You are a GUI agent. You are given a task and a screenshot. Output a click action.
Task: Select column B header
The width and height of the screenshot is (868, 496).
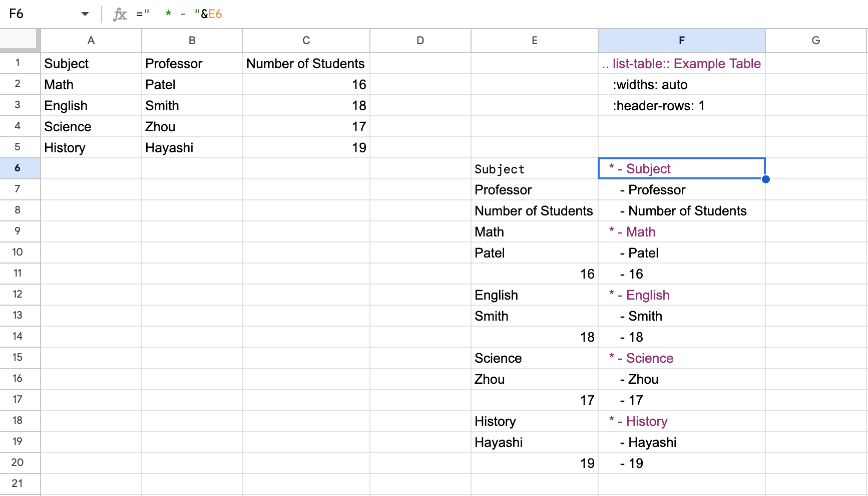point(192,41)
